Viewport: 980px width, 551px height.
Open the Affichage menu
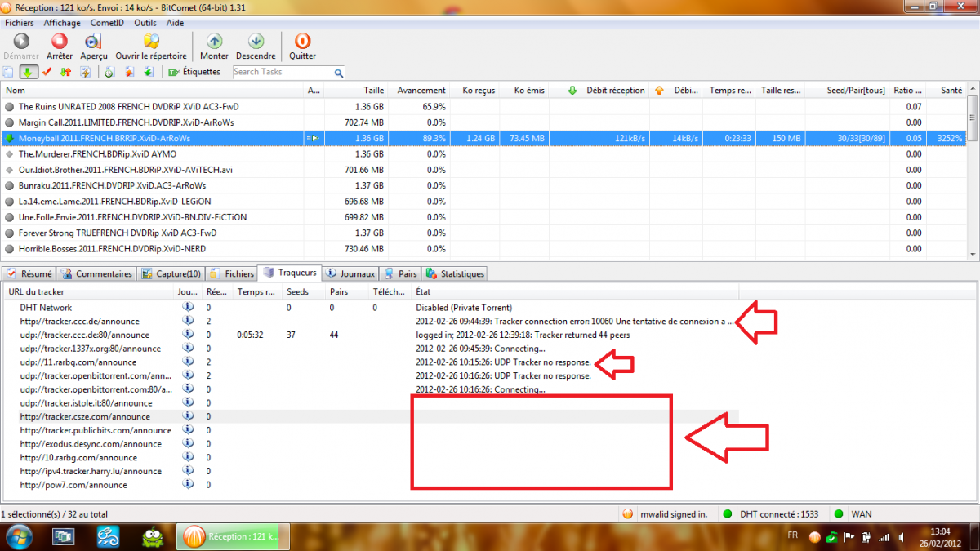pyautogui.click(x=62, y=23)
